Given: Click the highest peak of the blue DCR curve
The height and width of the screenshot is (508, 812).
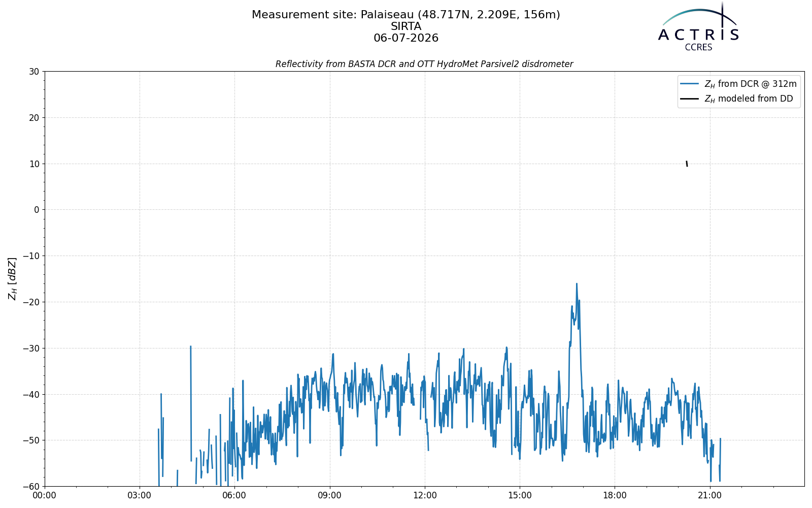Looking at the screenshot, I should tap(577, 284).
